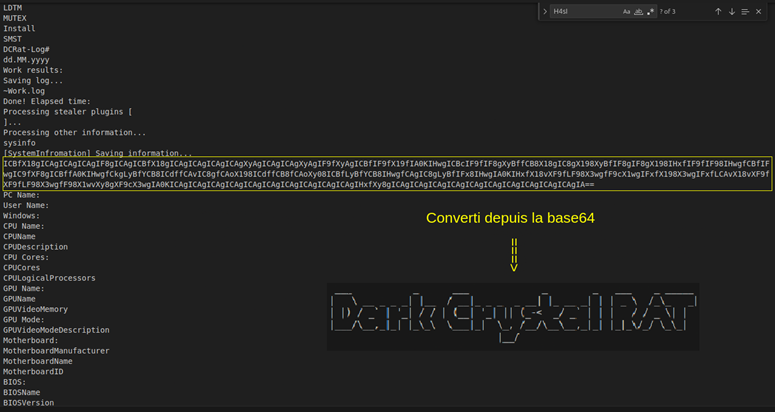This screenshot has width=775, height=412.
Task: Click the 'CPUCores' line
Action: 22,267
